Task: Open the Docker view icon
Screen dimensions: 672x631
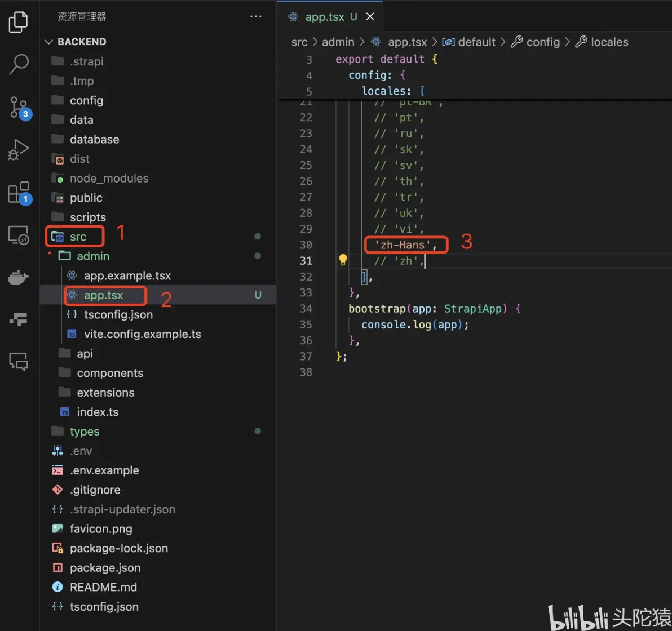Action: click(19, 278)
